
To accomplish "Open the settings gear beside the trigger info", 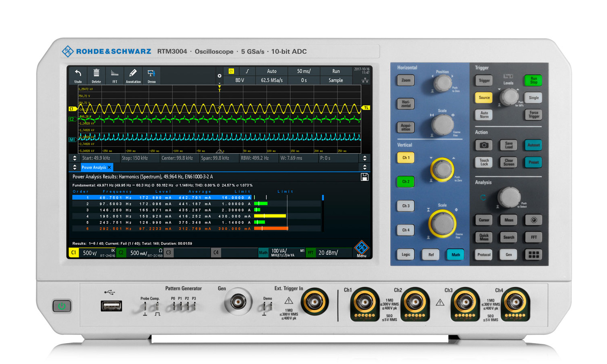I will pos(219,76).
